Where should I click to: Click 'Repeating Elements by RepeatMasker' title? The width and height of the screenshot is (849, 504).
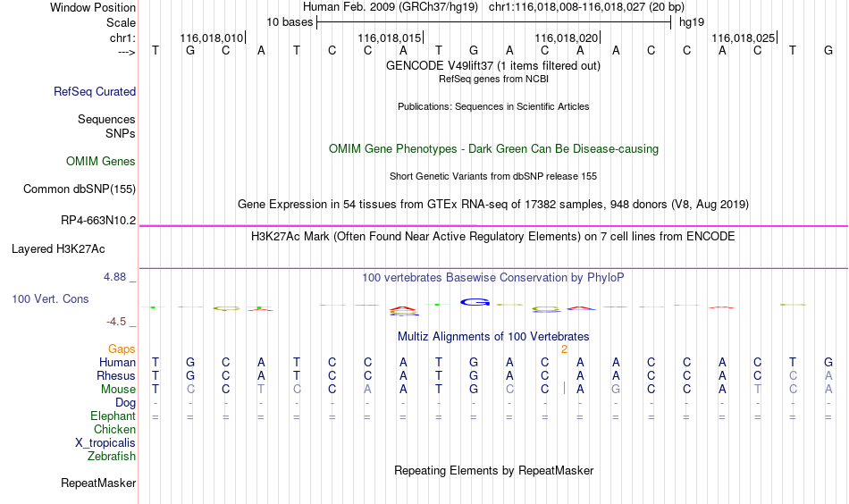(x=494, y=470)
